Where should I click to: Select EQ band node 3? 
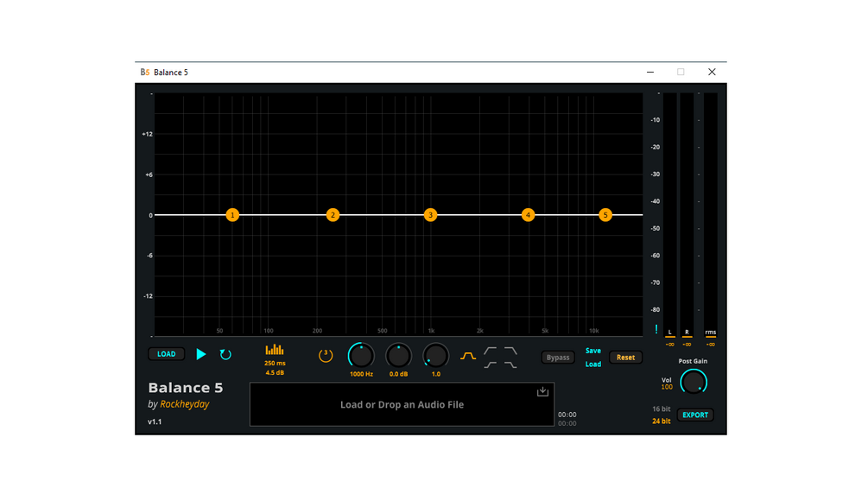(430, 215)
